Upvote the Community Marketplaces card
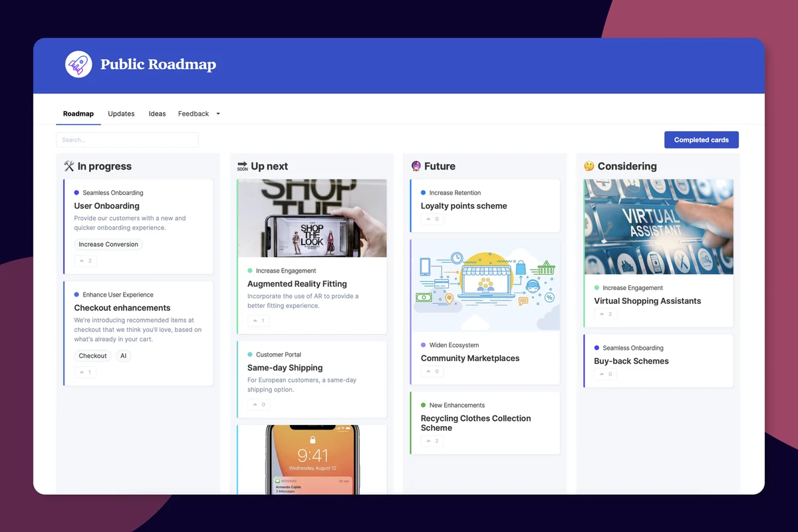The width and height of the screenshot is (798, 532). coord(432,371)
